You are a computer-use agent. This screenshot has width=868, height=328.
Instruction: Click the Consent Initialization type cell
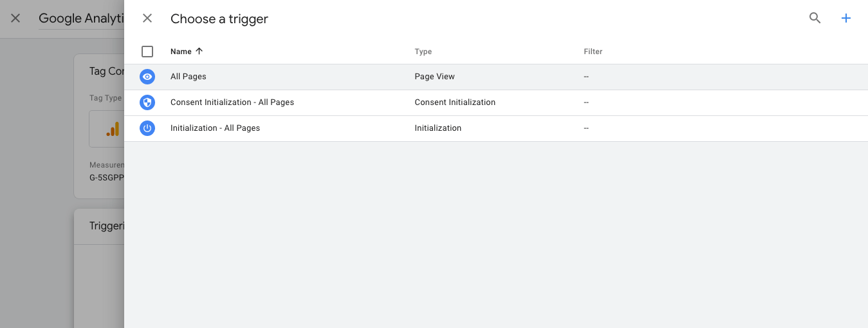(456, 102)
